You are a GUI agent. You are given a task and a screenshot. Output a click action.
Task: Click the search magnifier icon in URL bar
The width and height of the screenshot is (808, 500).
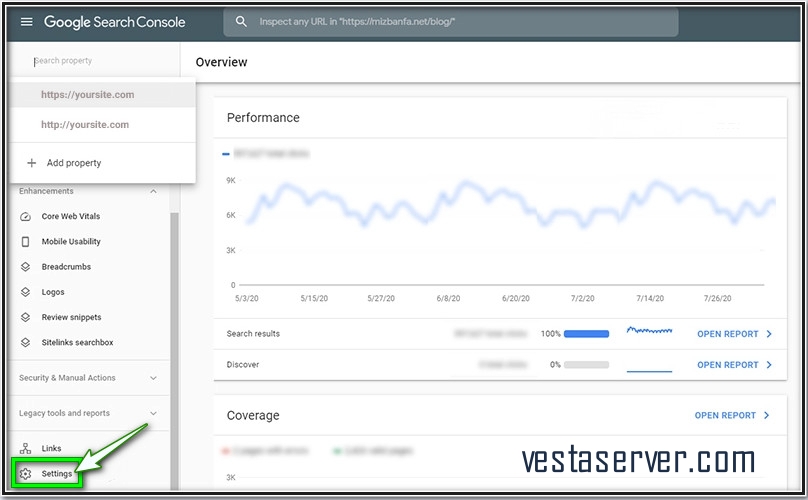(x=241, y=22)
